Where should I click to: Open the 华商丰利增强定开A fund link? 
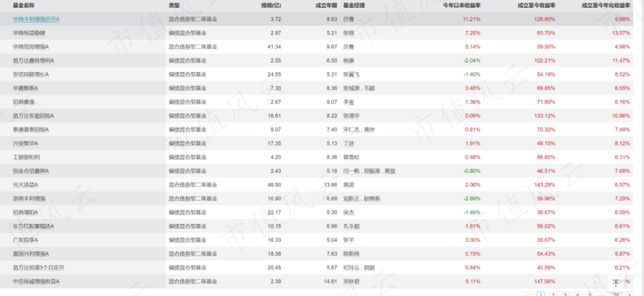click(36, 19)
